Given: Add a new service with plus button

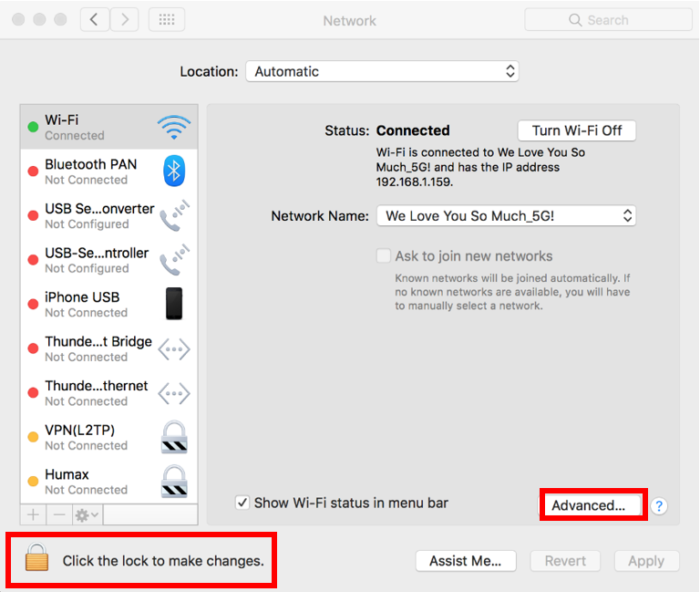Looking at the screenshot, I should [33, 515].
